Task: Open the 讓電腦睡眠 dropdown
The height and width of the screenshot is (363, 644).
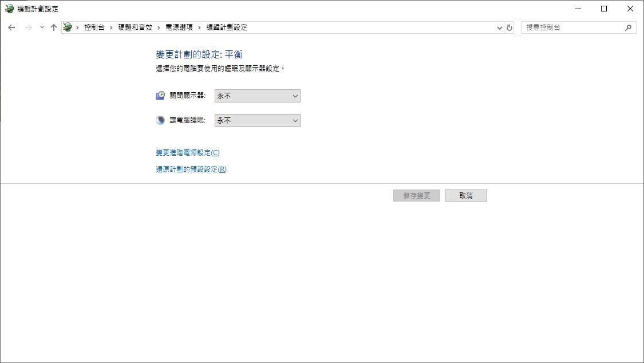Action: 257,121
